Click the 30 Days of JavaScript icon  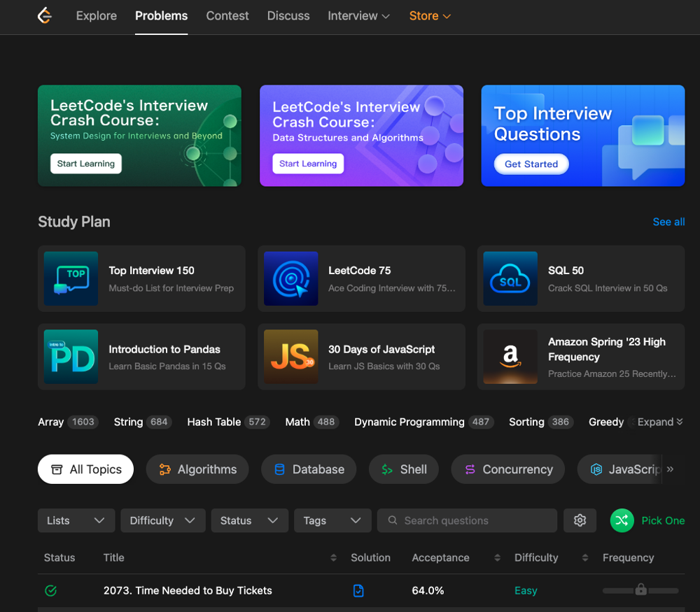(x=291, y=357)
